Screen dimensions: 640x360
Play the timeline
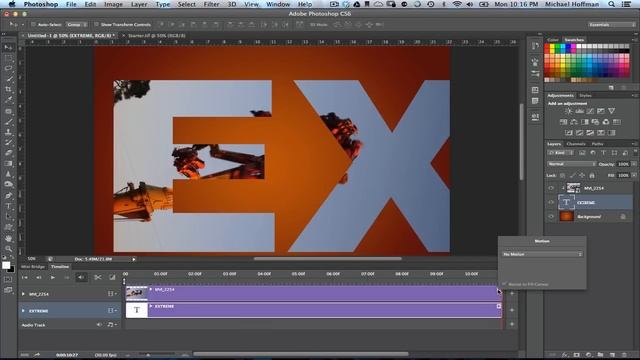53,278
